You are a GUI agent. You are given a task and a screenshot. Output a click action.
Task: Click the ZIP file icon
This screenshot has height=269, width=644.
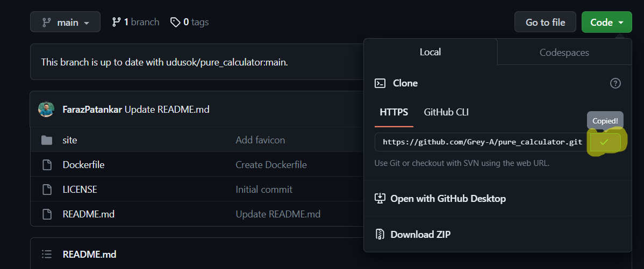tap(380, 235)
